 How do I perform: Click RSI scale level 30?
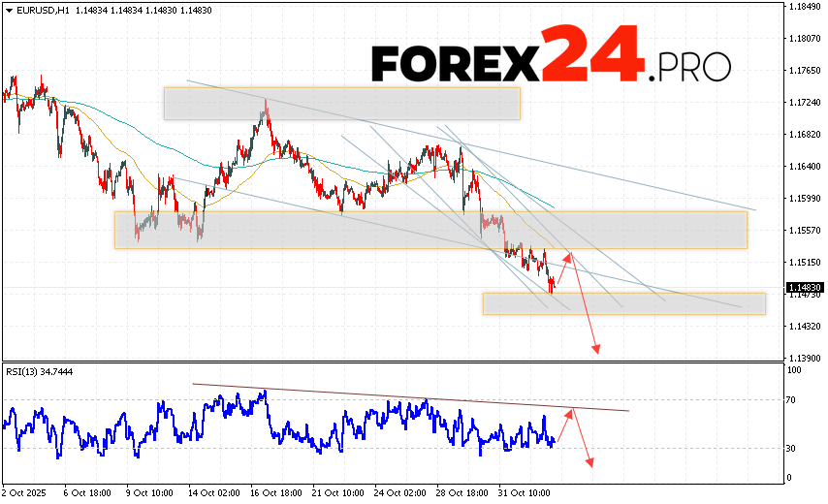point(790,449)
